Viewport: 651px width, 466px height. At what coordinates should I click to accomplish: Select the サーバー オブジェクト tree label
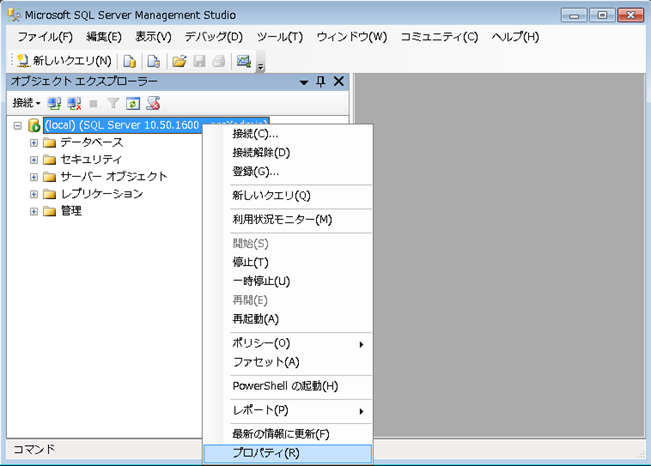[114, 177]
